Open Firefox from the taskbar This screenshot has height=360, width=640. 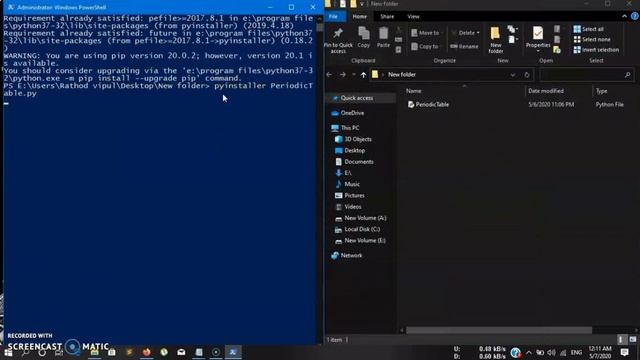(x=147, y=352)
